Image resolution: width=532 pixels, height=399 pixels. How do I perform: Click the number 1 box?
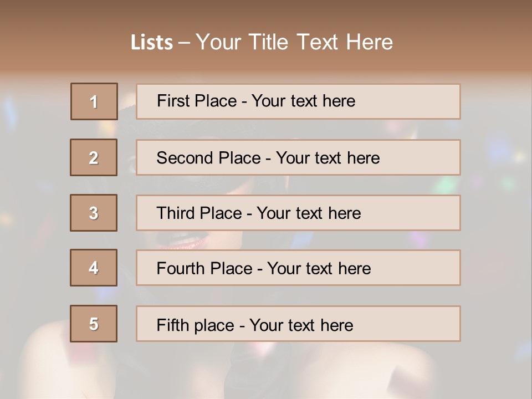[x=94, y=101]
